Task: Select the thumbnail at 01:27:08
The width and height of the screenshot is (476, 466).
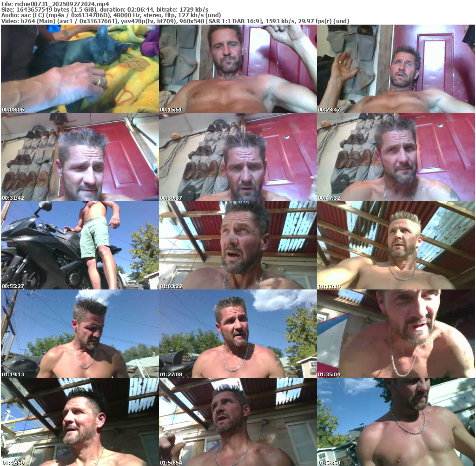Action: [238, 334]
